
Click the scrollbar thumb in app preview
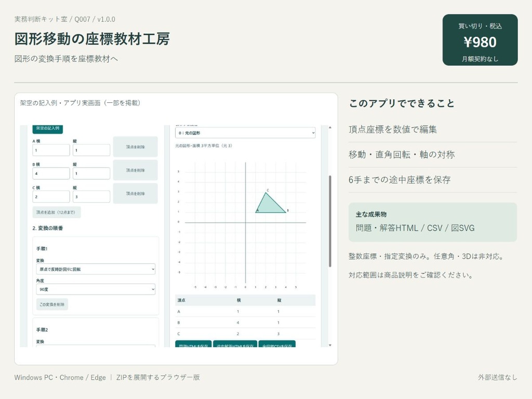tap(330, 221)
